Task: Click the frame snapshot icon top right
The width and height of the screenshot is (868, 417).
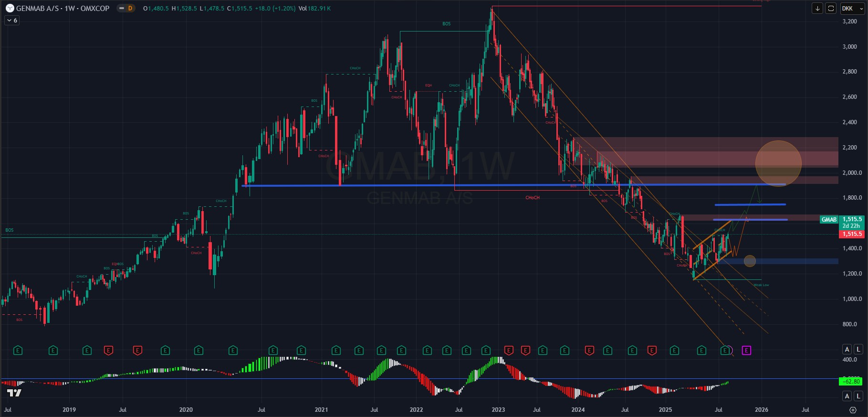Action: coord(831,8)
